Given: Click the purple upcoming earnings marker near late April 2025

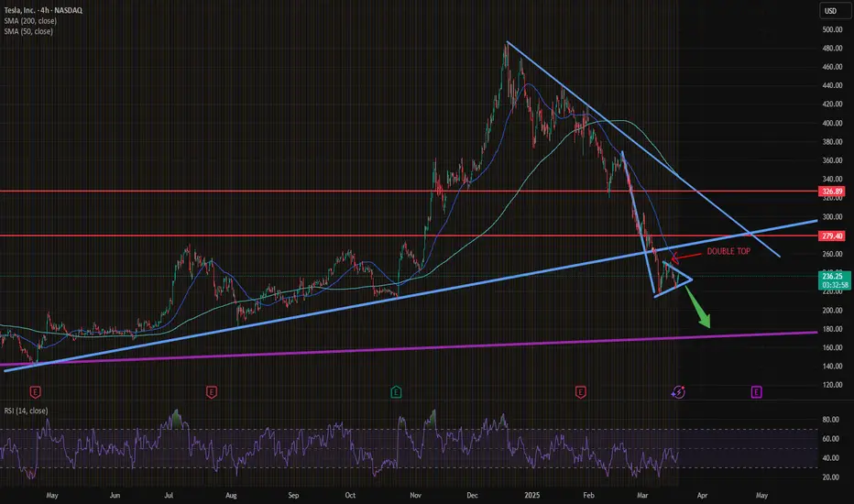Looking at the screenshot, I should (757, 392).
